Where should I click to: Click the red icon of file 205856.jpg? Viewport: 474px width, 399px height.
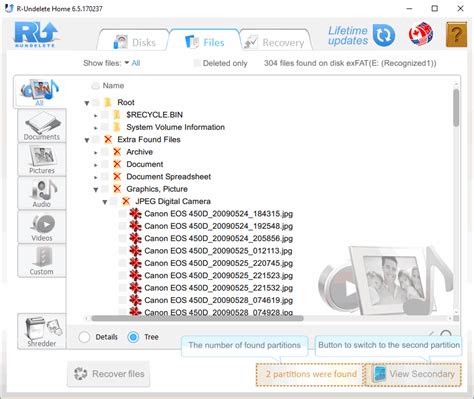click(135, 238)
